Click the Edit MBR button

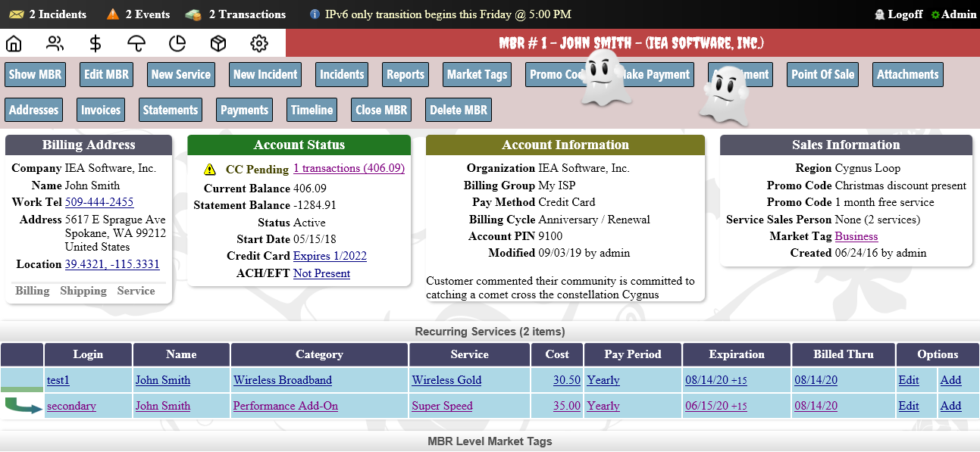click(x=107, y=74)
